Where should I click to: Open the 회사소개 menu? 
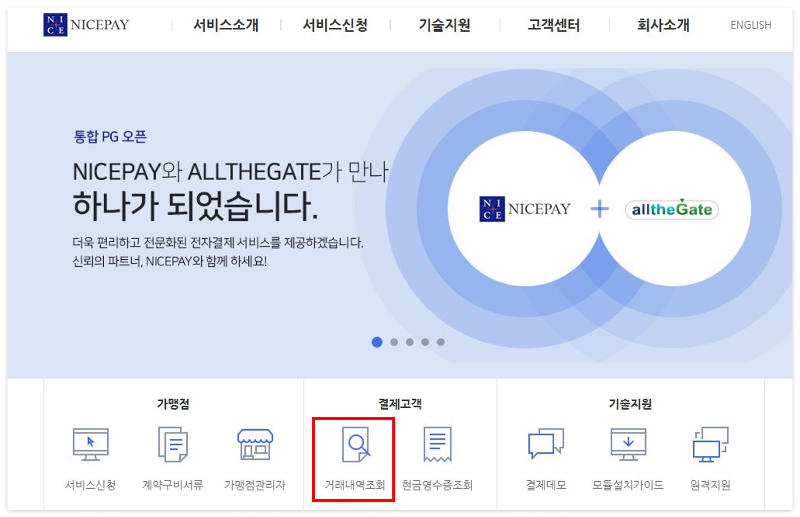(663, 24)
